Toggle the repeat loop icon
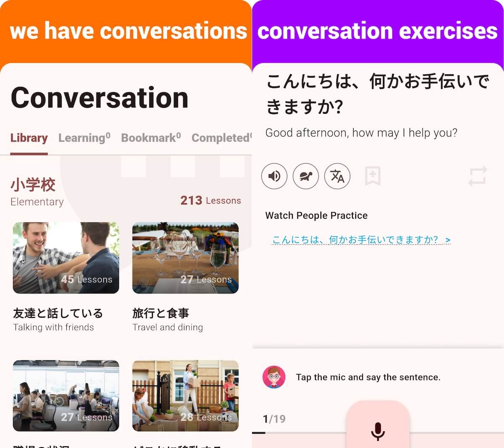The height and width of the screenshot is (448, 504). pos(478,176)
